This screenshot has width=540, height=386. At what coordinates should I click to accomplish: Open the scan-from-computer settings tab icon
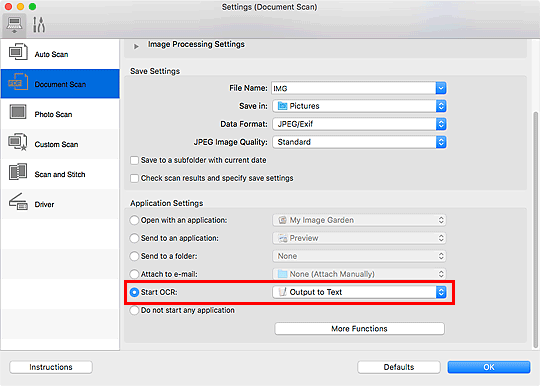click(x=14, y=25)
